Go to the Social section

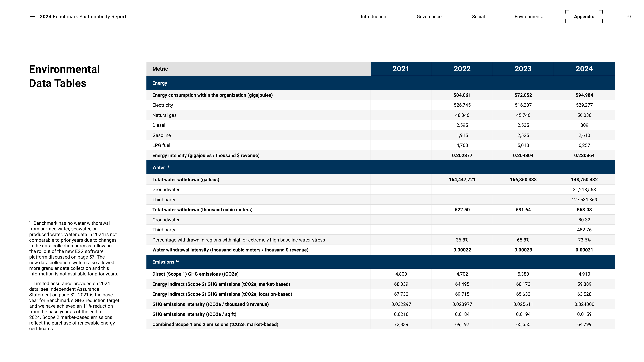pos(478,16)
